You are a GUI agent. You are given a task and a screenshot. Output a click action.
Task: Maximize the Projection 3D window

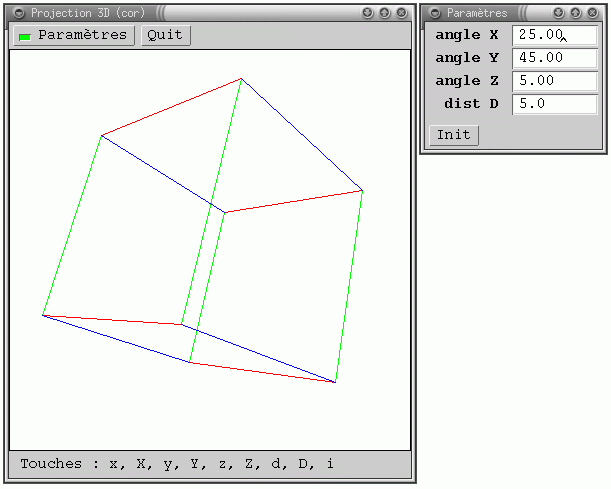(385, 13)
